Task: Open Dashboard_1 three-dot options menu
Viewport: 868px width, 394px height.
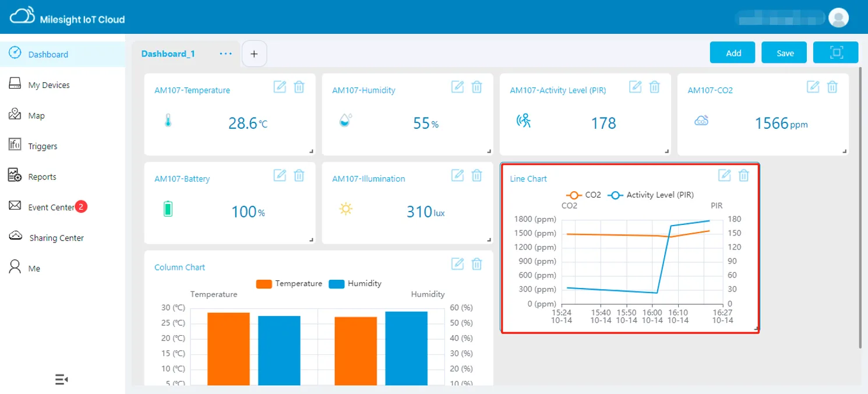Action: click(226, 54)
